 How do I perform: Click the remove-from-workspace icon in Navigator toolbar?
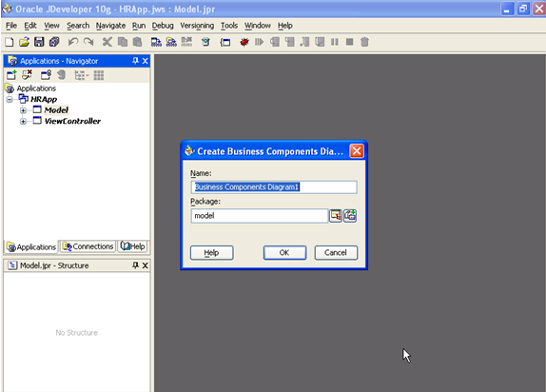pyautogui.click(x=27, y=75)
